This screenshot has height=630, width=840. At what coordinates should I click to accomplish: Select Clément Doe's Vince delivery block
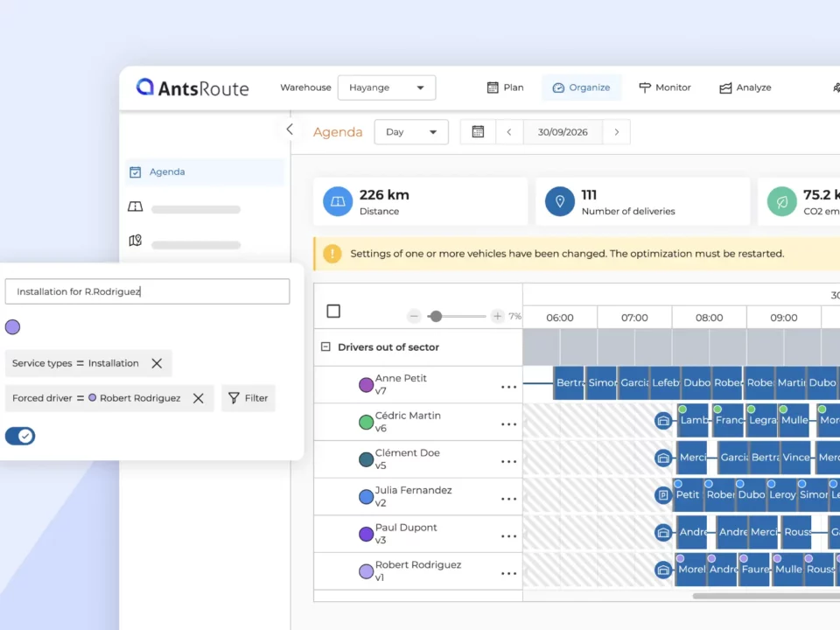tap(795, 458)
